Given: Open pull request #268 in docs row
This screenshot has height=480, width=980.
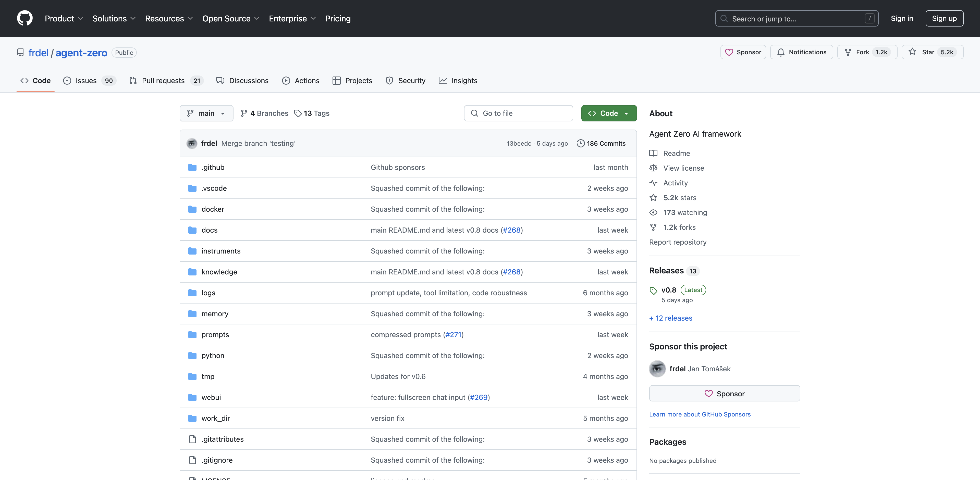Looking at the screenshot, I should [x=512, y=230].
